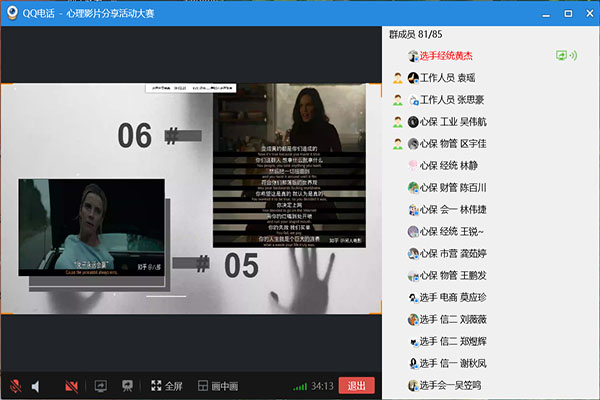The width and height of the screenshot is (600, 400).
Task: Click avatar of 区宇佳
Action: (x=413, y=144)
